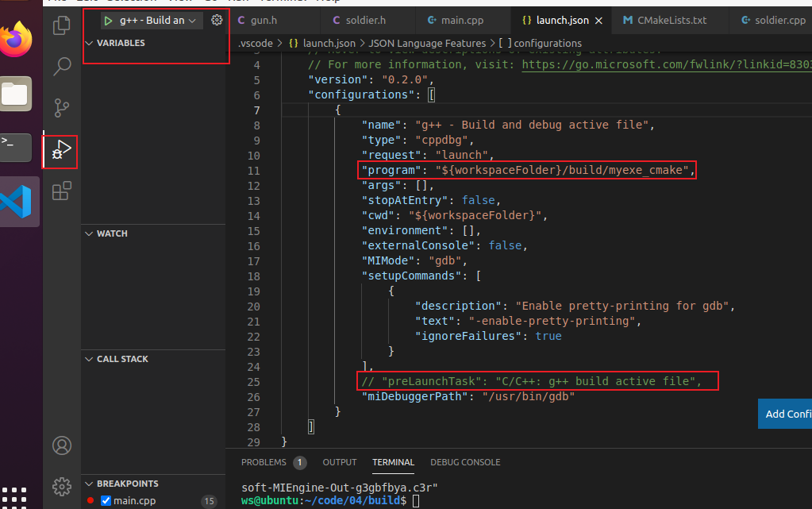The height and width of the screenshot is (509, 812).
Task: Open the Search view in activity bar
Action: (x=62, y=67)
